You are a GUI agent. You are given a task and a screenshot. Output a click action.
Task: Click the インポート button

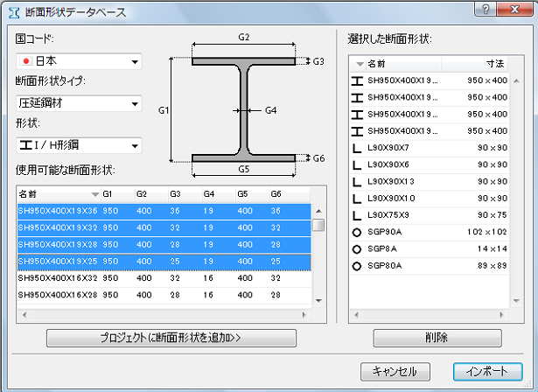(x=487, y=372)
